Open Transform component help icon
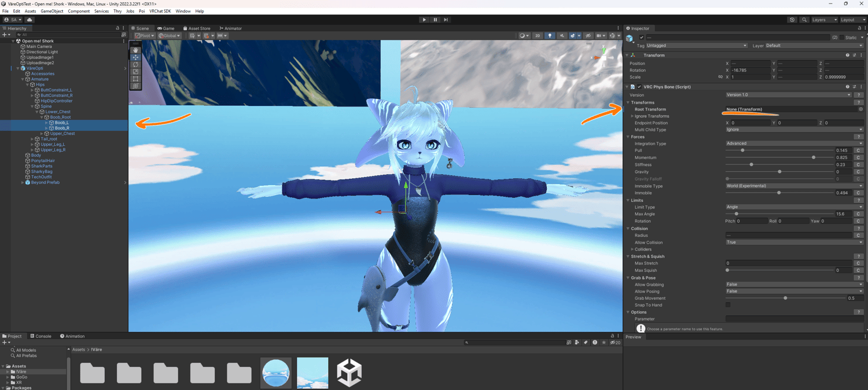868x390 pixels. [848, 56]
